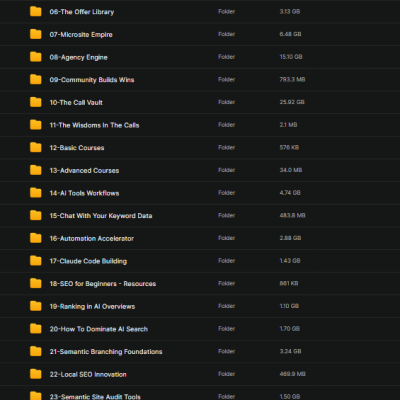The image size is (400, 400).
Task: Click the 1.43 GB size value
Action: [x=290, y=261]
